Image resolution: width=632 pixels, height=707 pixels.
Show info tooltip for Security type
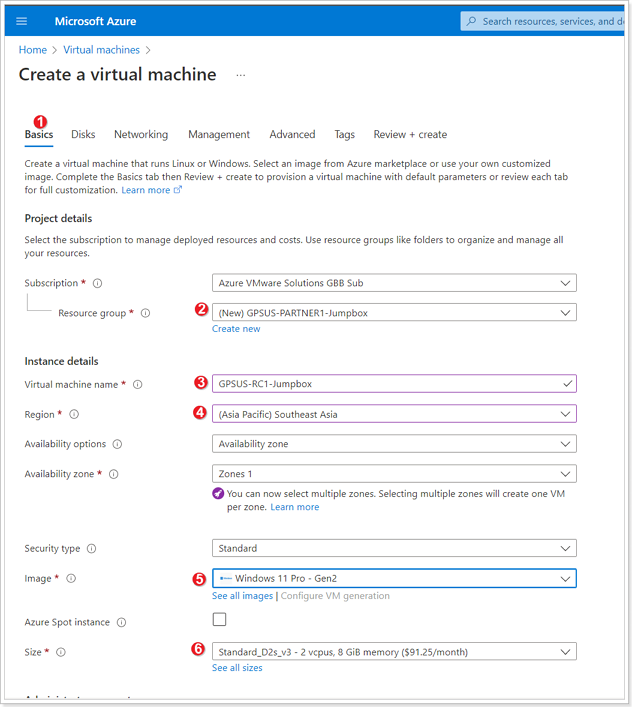tap(92, 549)
